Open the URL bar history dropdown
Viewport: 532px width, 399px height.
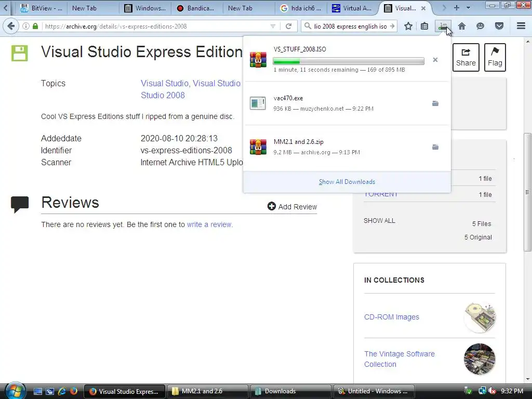pos(273,26)
